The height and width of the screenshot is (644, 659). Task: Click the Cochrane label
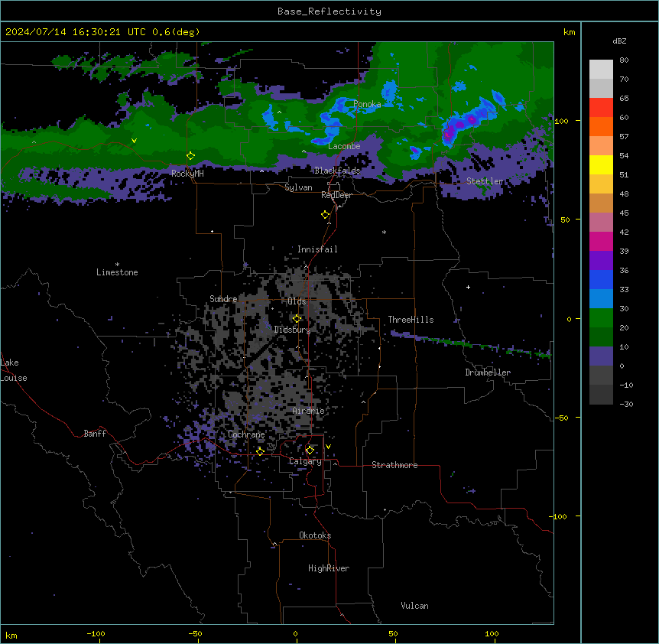point(246,434)
